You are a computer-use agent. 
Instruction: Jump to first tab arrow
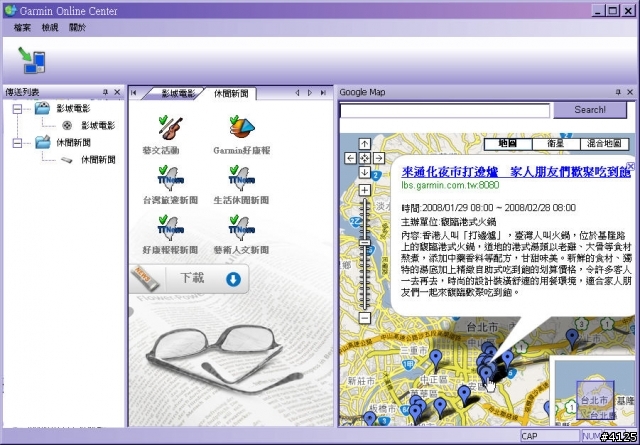pyautogui.click(x=133, y=93)
